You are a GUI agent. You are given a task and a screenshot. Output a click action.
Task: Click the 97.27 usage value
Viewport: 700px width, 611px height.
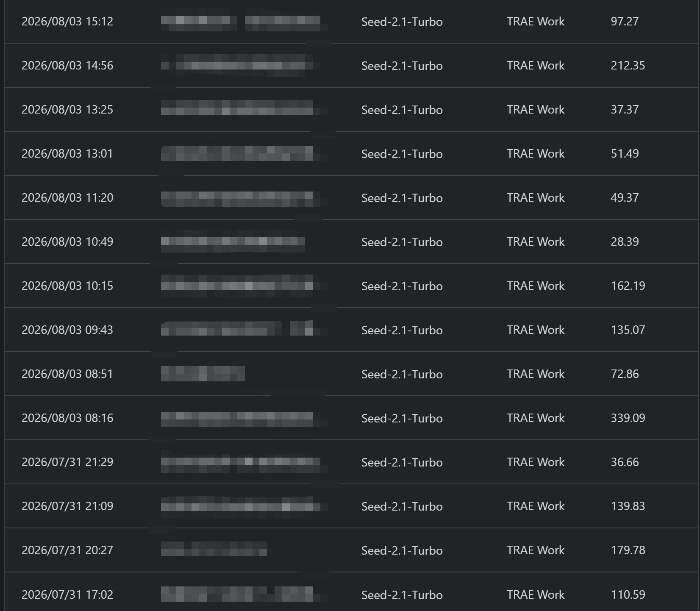pyautogui.click(x=625, y=22)
